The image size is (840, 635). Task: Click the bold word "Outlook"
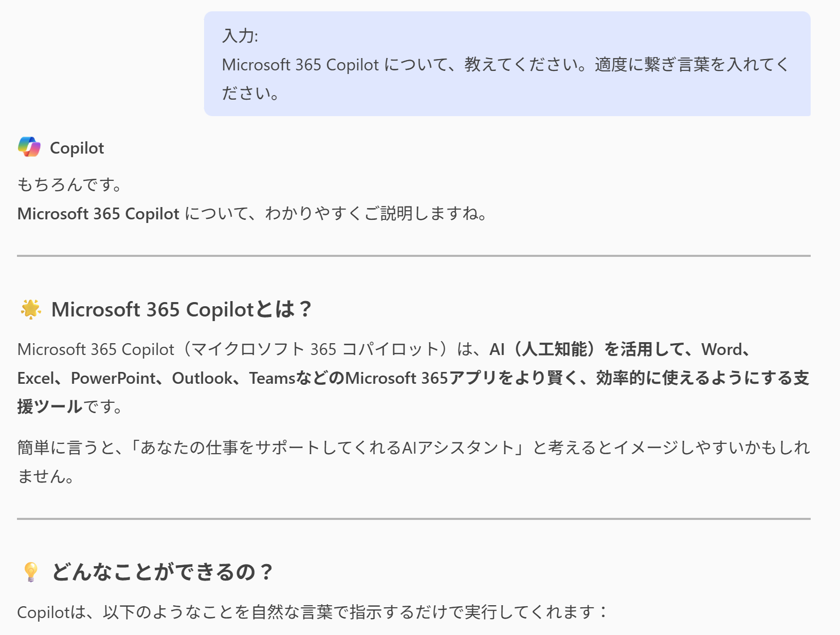click(202, 378)
